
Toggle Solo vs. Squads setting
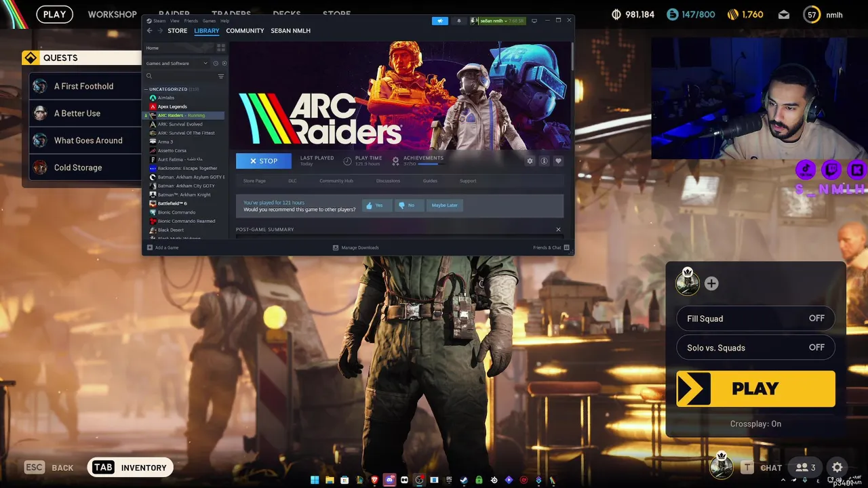(x=755, y=348)
